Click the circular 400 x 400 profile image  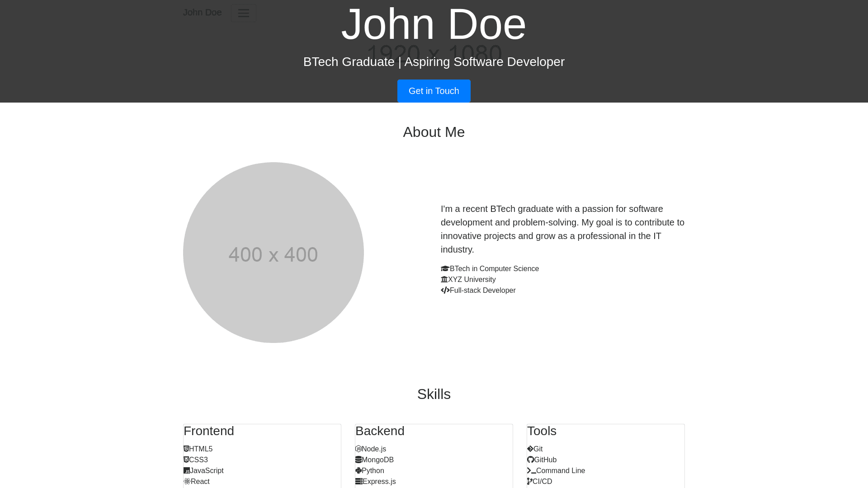pos(273,253)
